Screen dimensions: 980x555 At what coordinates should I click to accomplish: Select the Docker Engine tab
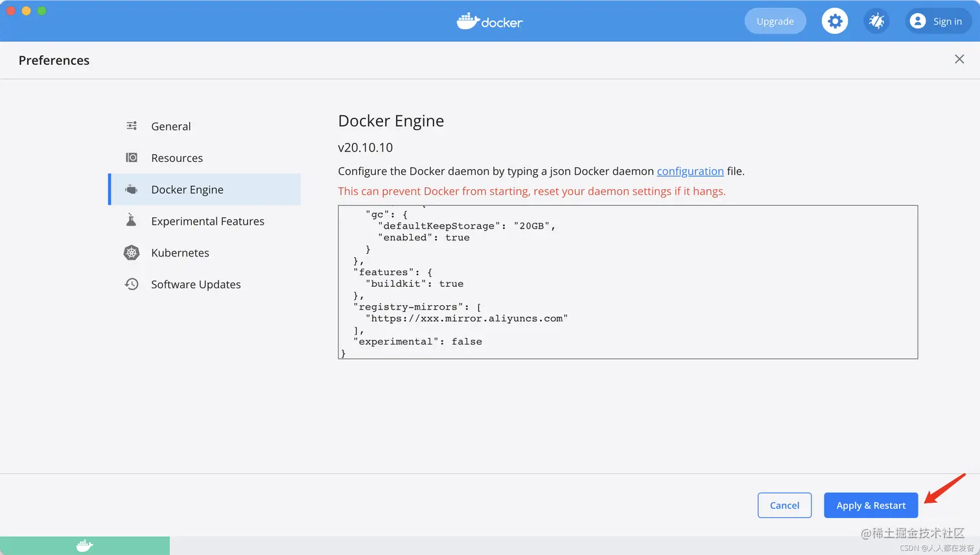205,189
